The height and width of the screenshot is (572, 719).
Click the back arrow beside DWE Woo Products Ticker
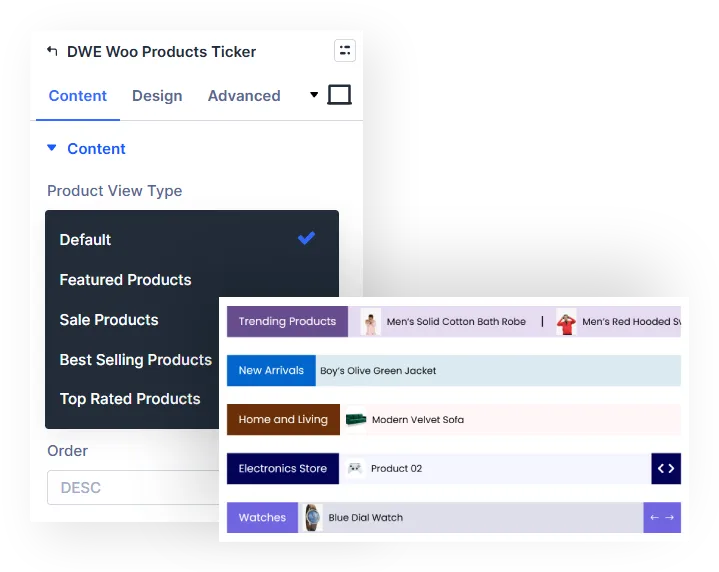click(x=52, y=51)
